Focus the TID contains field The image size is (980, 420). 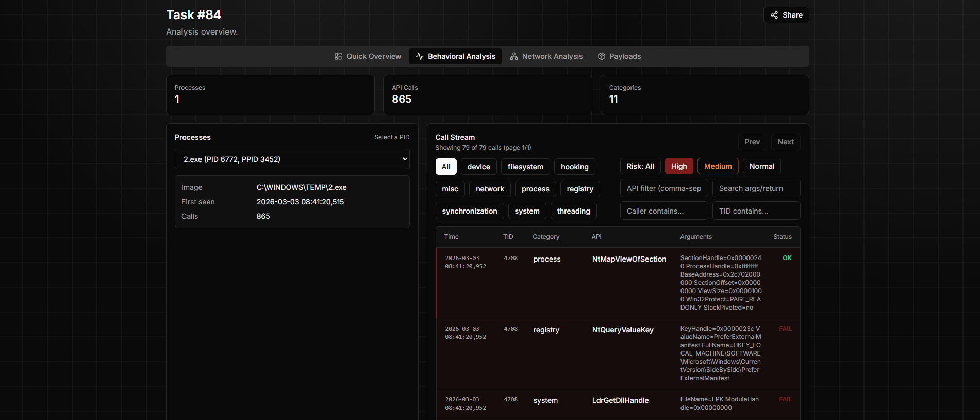[x=756, y=211]
